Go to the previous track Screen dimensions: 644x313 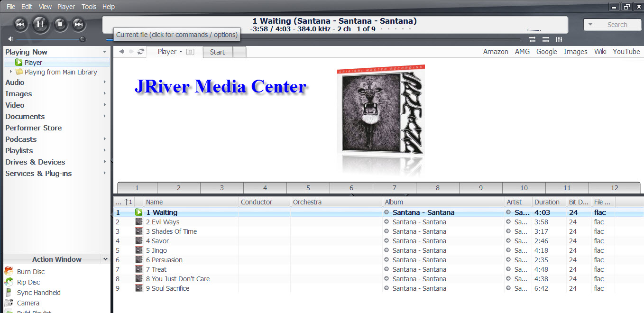point(20,24)
